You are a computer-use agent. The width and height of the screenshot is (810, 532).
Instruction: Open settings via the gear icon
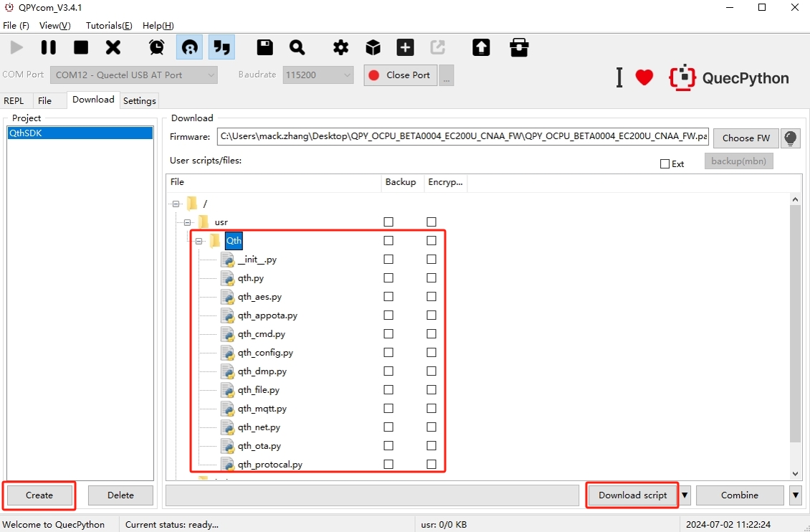tap(340, 47)
